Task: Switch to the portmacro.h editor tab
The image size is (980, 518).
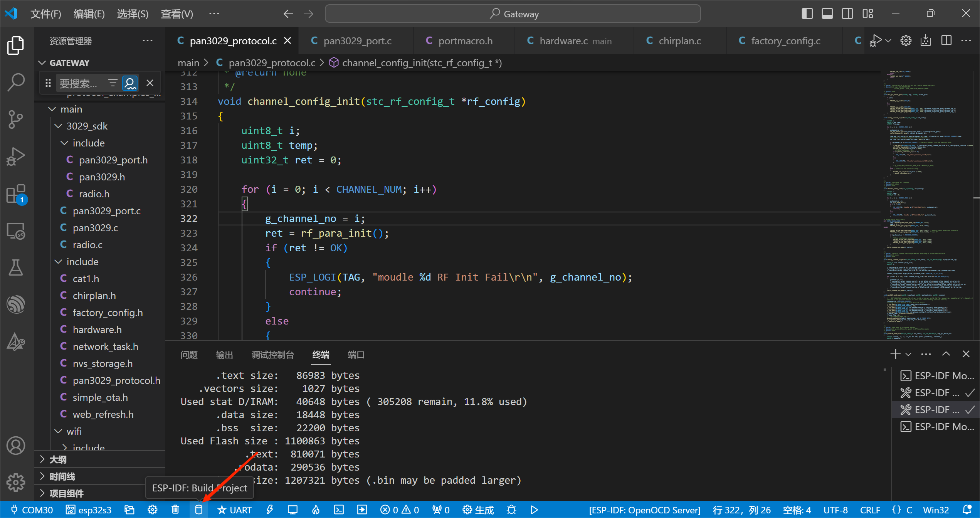Action: pyautogui.click(x=464, y=41)
